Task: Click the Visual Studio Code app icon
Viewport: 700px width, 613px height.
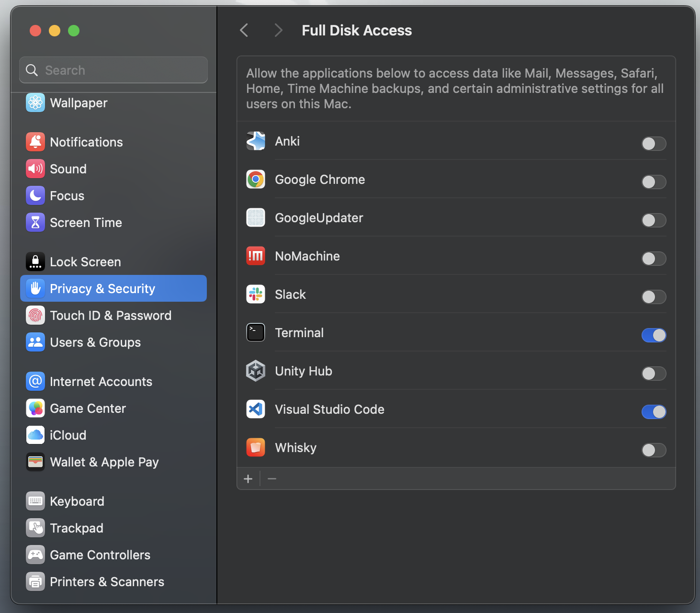Action: (256, 409)
